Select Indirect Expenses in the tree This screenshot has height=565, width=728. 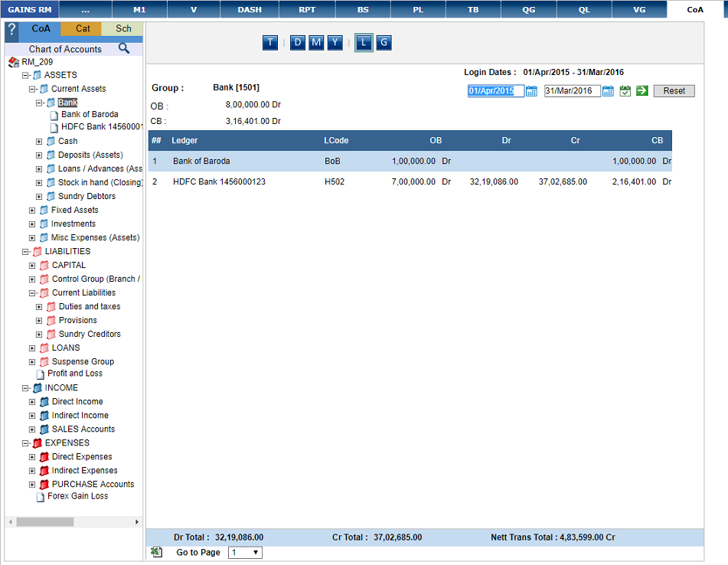(84, 471)
